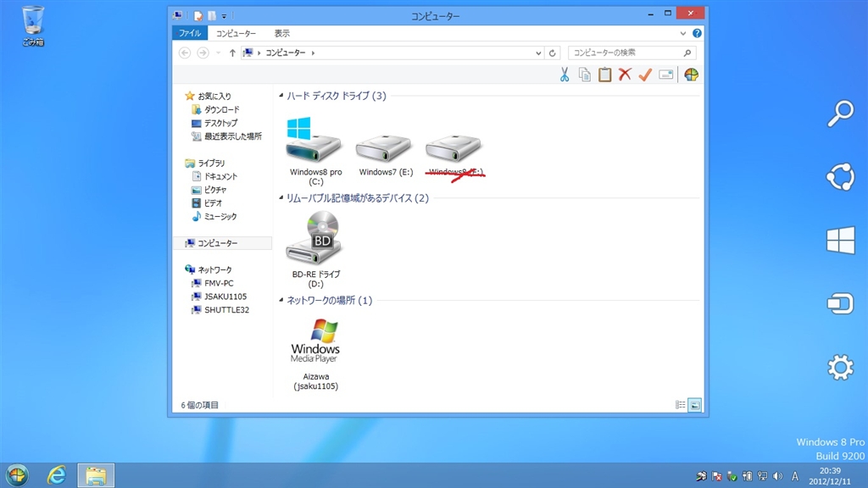Open the address bar history dropdown
This screenshot has height=488, width=868.
[538, 53]
